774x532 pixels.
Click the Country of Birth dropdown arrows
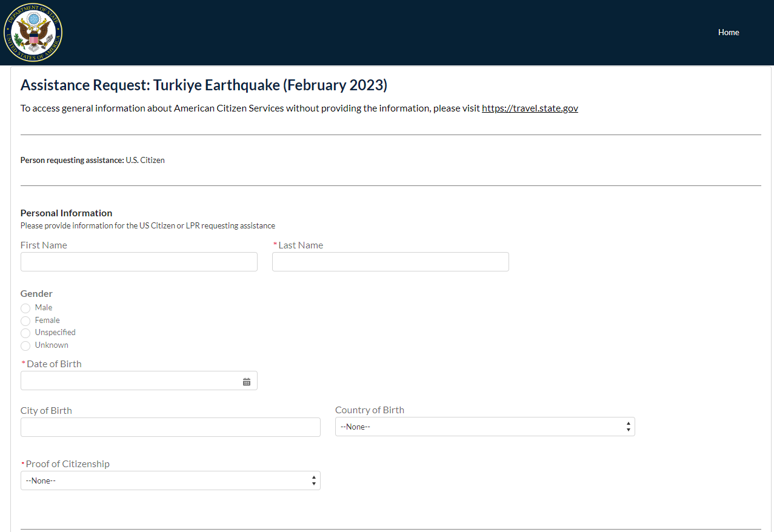[629, 427]
